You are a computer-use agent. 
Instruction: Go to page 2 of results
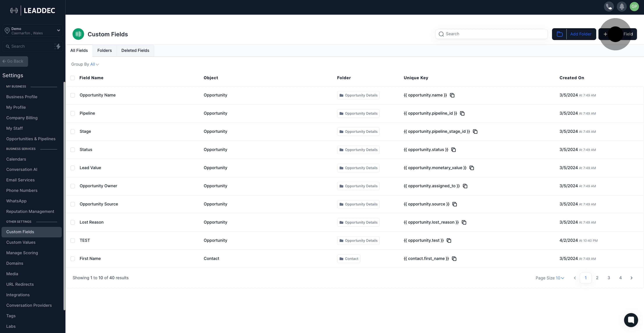click(x=597, y=278)
